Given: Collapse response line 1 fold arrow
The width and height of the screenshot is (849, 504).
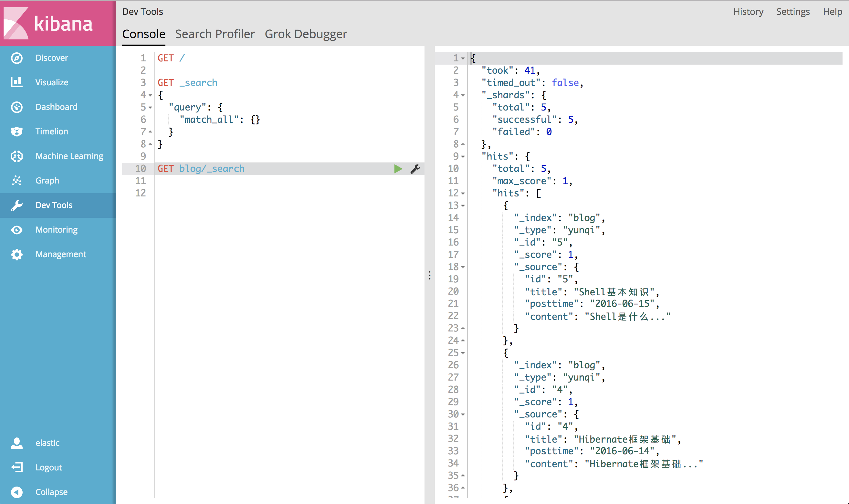Looking at the screenshot, I should click(463, 58).
